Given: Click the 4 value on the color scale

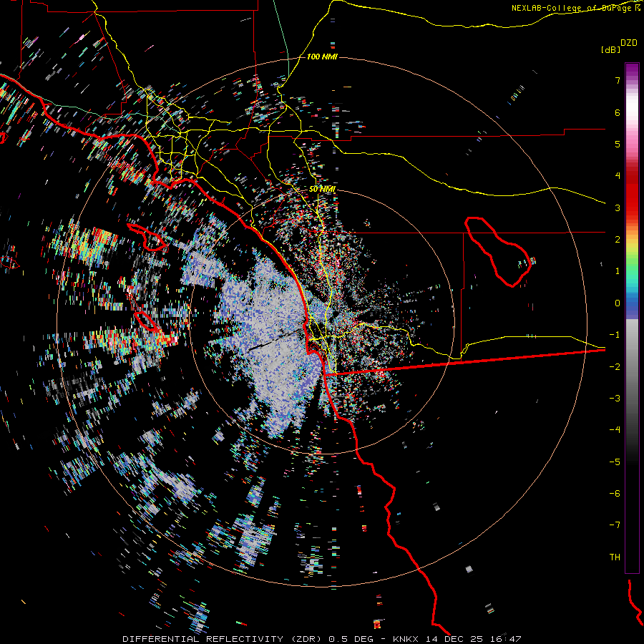Looking at the screenshot, I should click(618, 176).
